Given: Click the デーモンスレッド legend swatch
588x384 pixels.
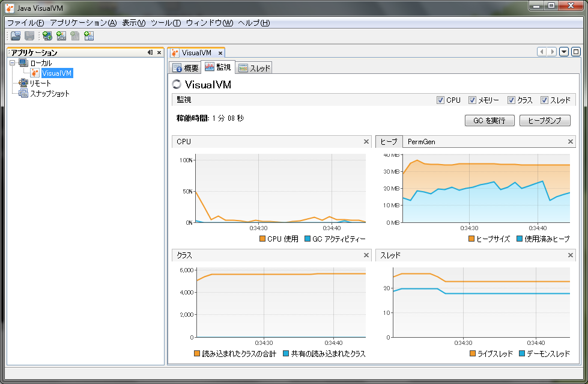Looking at the screenshot, I should (522, 353).
